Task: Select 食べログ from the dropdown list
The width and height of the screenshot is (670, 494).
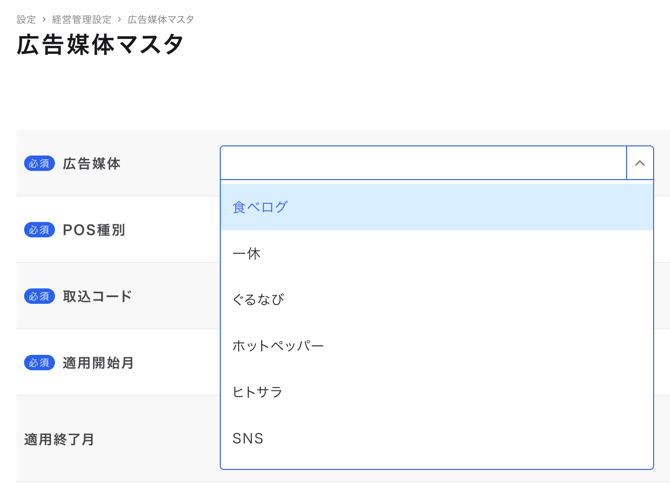Action: click(x=260, y=207)
